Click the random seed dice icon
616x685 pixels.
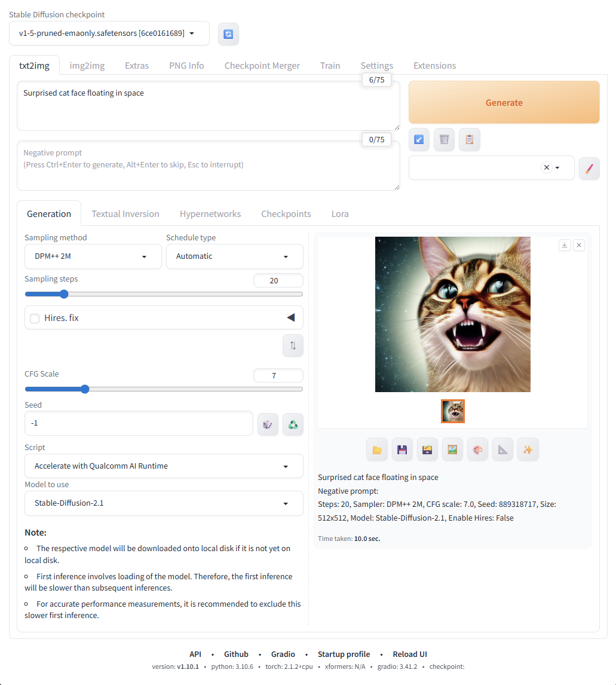[x=268, y=424]
